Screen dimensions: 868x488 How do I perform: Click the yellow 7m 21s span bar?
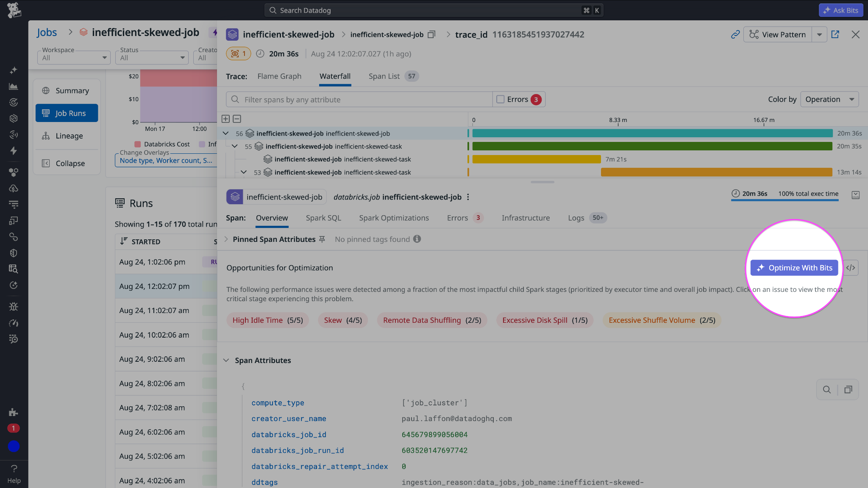[537, 159]
